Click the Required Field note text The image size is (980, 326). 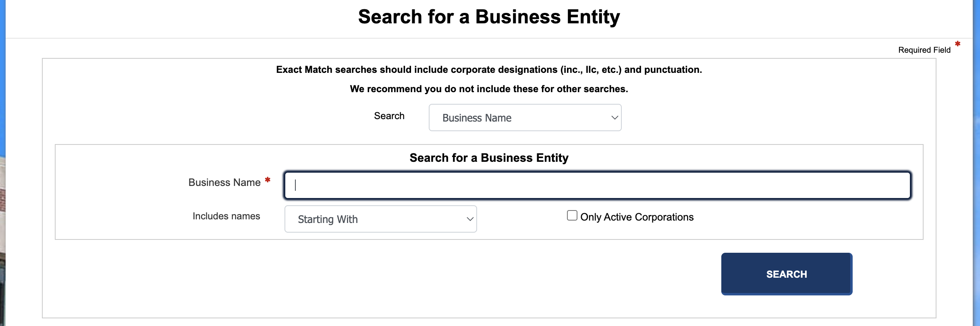(924, 50)
